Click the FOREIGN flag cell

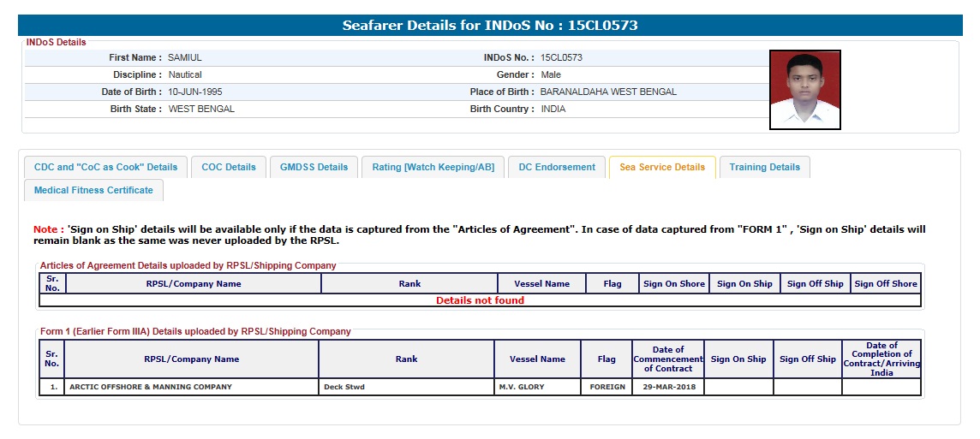coord(607,387)
